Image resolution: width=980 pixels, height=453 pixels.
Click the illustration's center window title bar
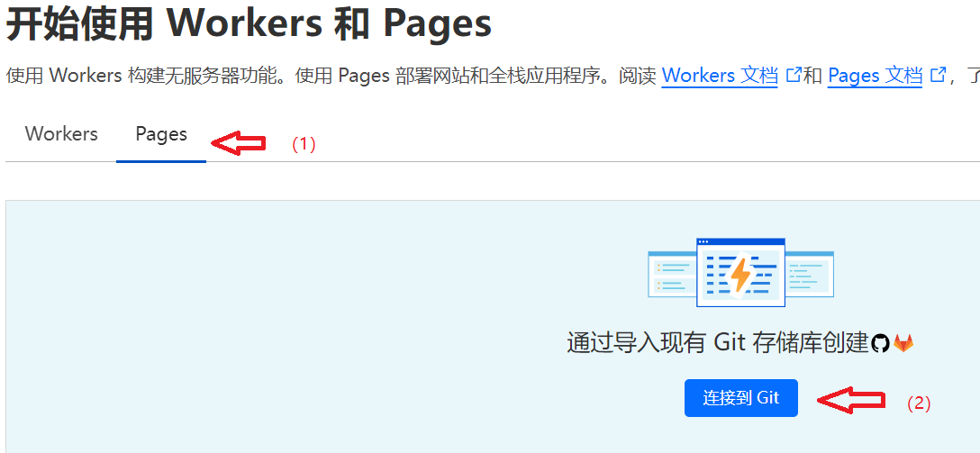[740, 243]
